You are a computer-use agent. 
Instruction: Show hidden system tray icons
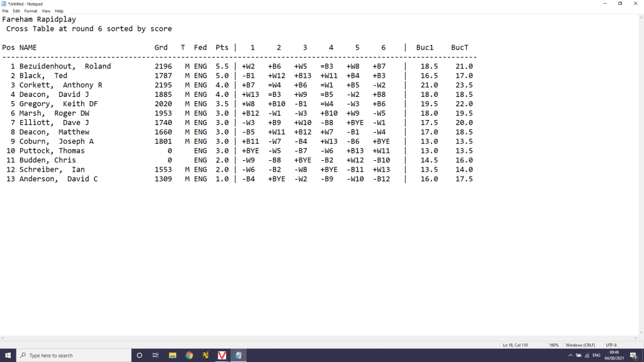(570, 355)
